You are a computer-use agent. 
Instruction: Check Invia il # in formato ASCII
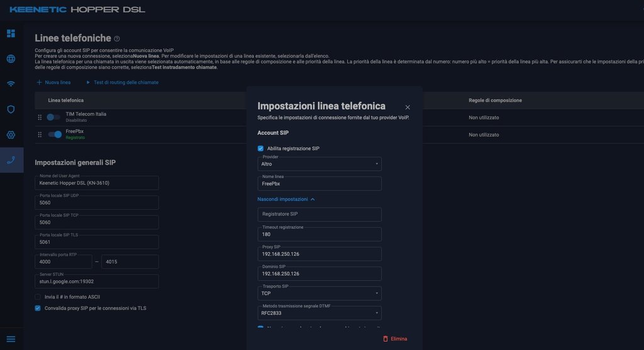pyautogui.click(x=38, y=297)
